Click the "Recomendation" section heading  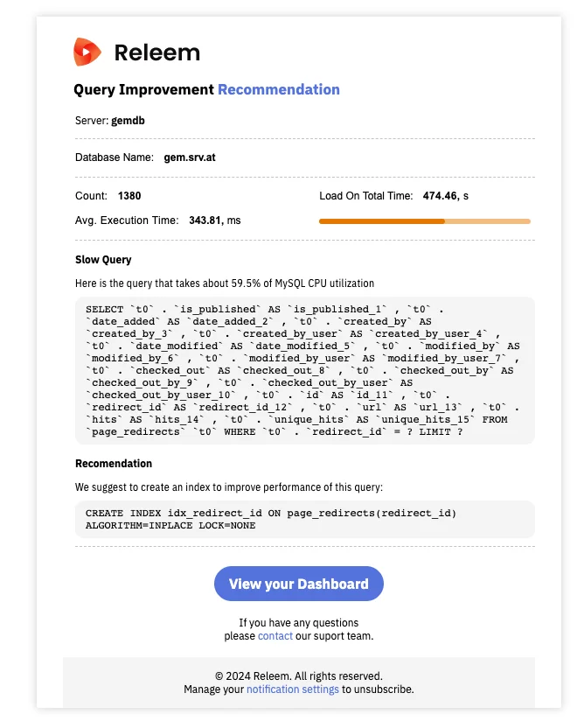coord(114,464)
